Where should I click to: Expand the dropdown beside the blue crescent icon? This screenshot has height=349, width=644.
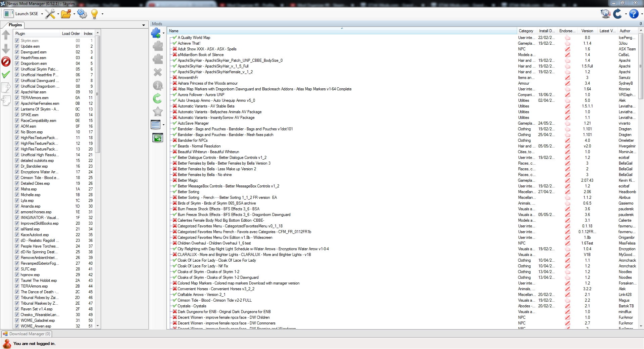pos(626,14)
